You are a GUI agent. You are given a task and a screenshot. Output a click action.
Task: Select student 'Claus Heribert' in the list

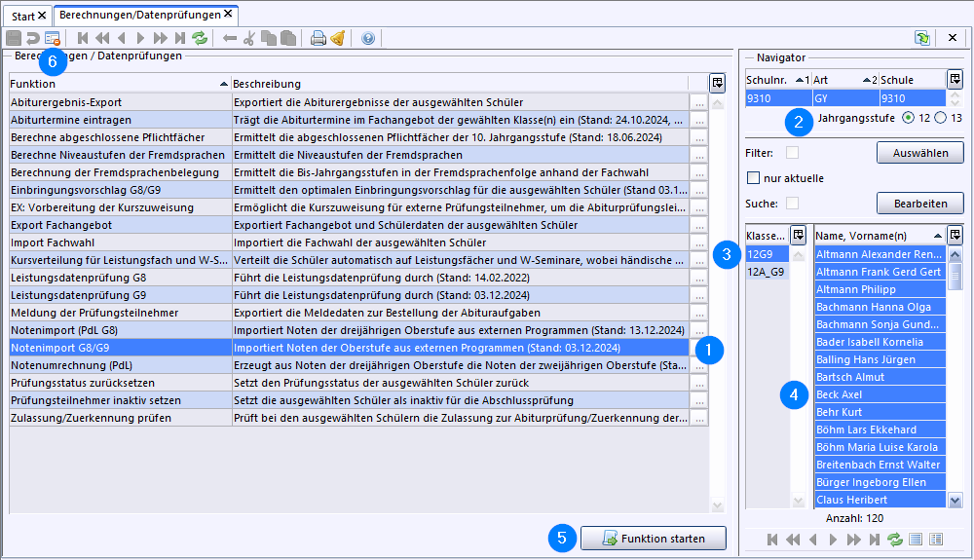880,500
